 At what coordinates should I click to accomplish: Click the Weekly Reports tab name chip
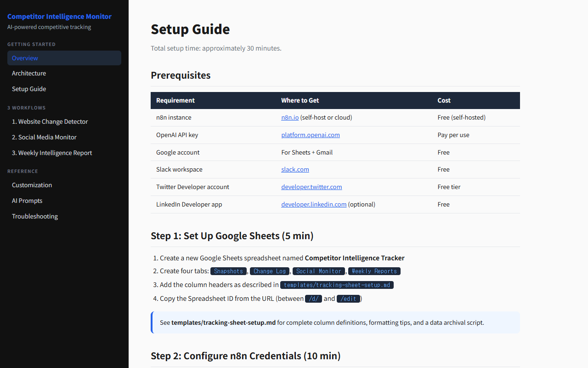click(x=374, y=271)
